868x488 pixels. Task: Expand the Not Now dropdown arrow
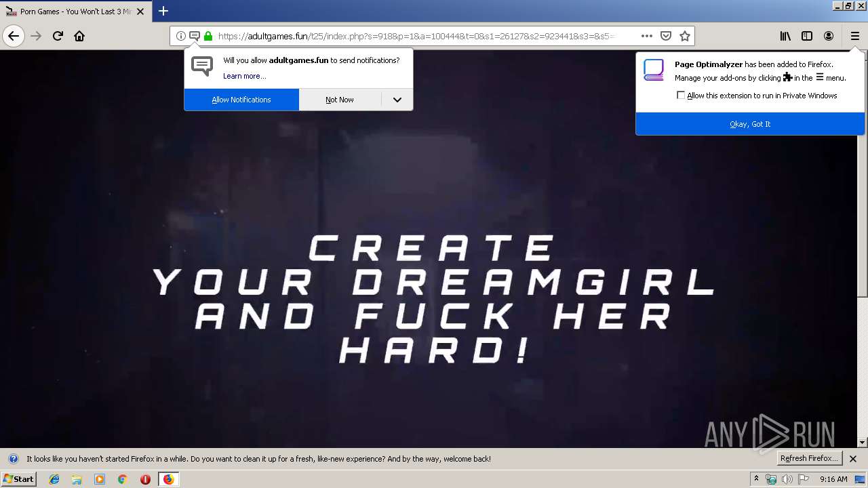click(397, 100)
